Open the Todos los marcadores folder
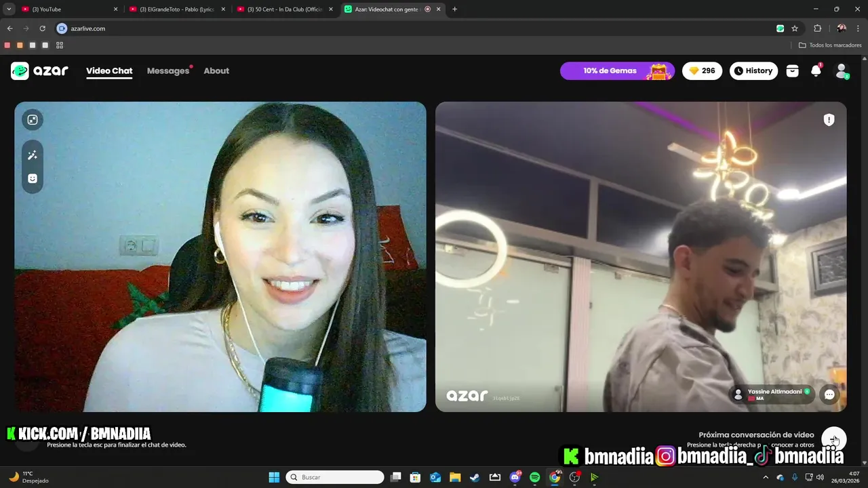 pyautogui.click(x=830, y=45)
